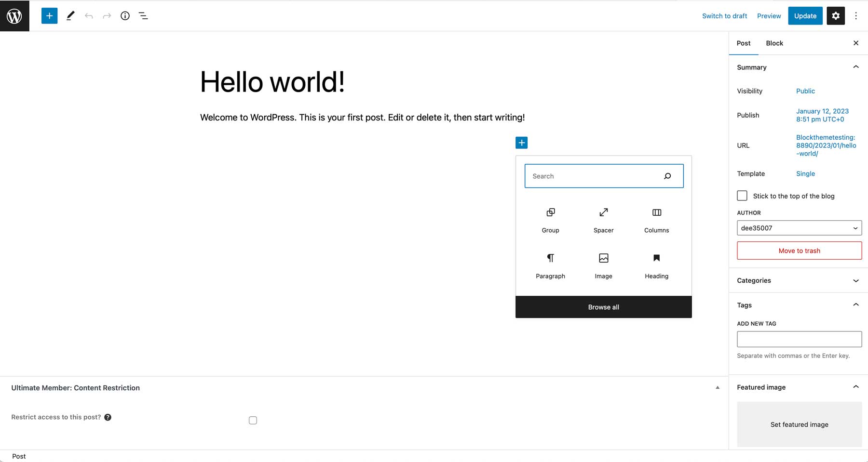Open the Document overview list icon
This screenshot has height=462, width=868.
coord(143,15)
